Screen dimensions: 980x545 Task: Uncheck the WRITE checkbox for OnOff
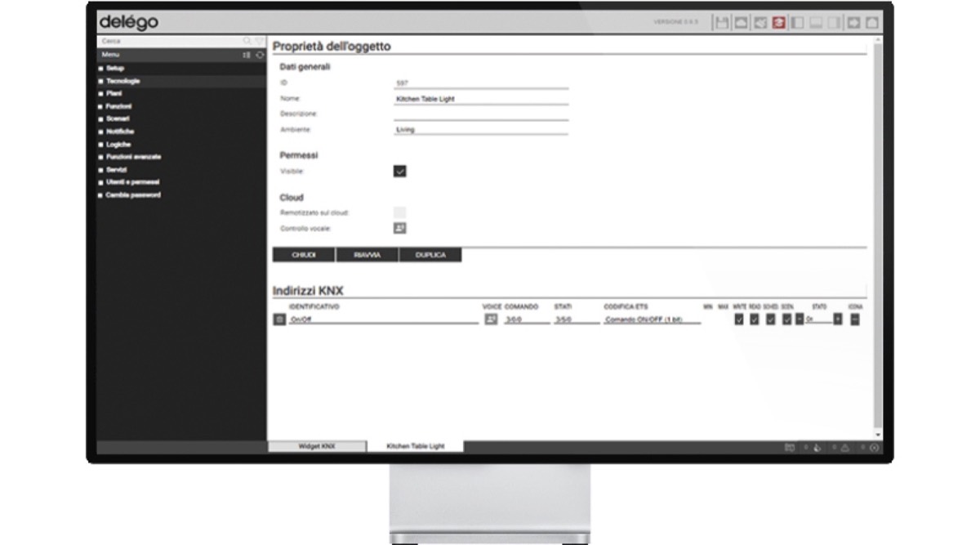pos(739,319)
